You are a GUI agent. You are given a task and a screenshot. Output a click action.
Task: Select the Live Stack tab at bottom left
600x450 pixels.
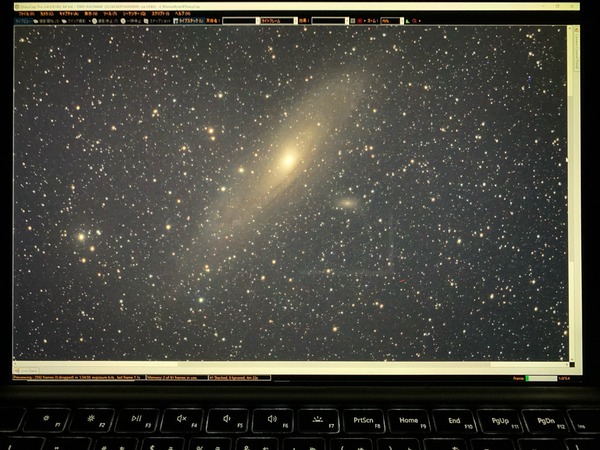coord(27,370)
